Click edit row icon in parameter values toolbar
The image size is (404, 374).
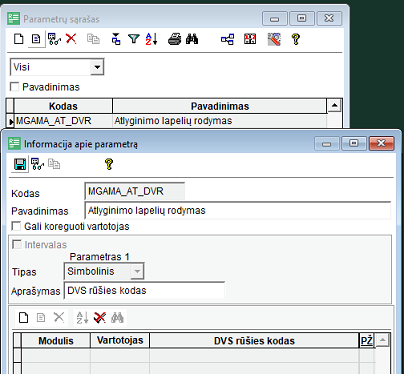(x=41, y=317)
